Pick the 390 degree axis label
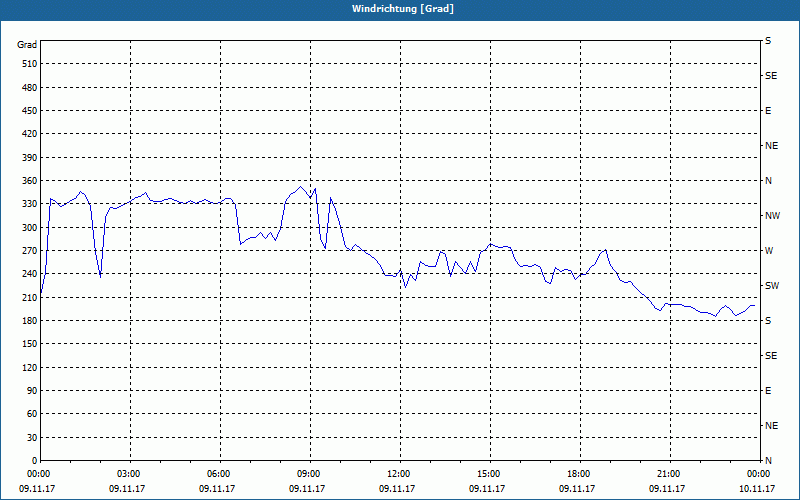Viewport: 800px width, 500px height. tap(30, 157)
